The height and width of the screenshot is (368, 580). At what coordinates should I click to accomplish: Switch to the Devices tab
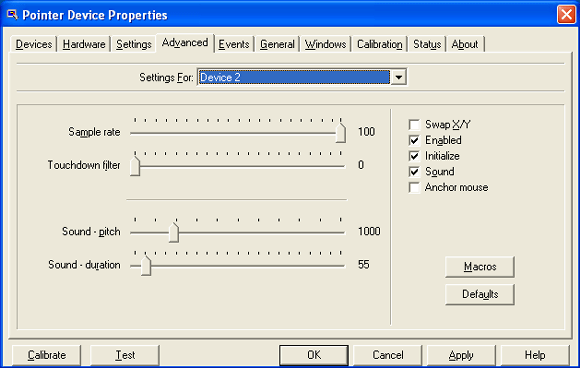(34, 44)
